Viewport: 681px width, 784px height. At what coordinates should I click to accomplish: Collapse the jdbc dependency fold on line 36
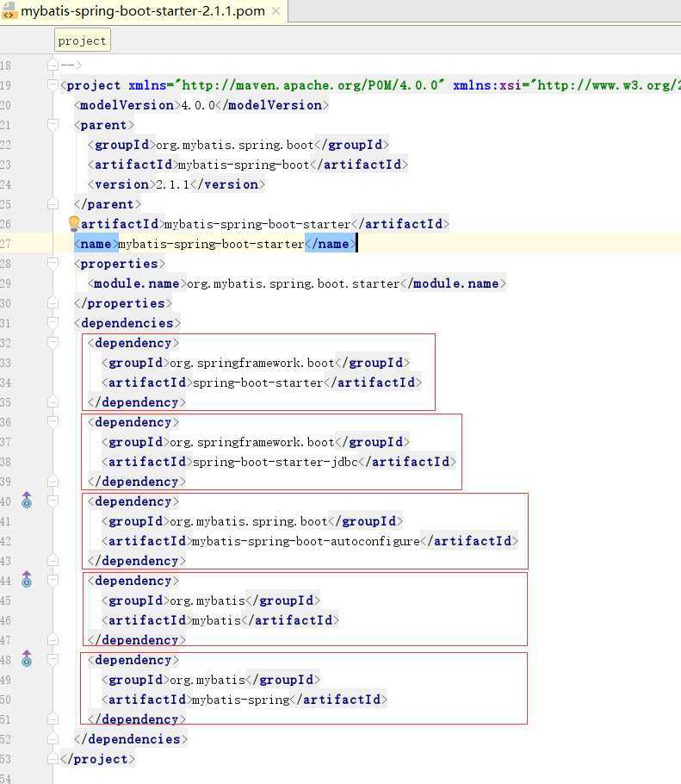(53, 421)
